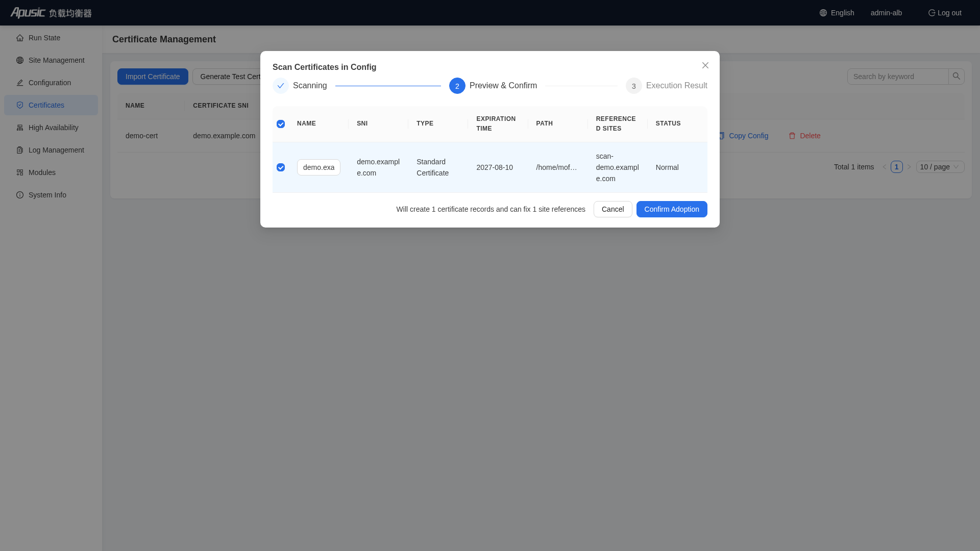Click the Apusic logo
Image resolution: width=980 pixels, height=551 pixels.
[51, 13]
